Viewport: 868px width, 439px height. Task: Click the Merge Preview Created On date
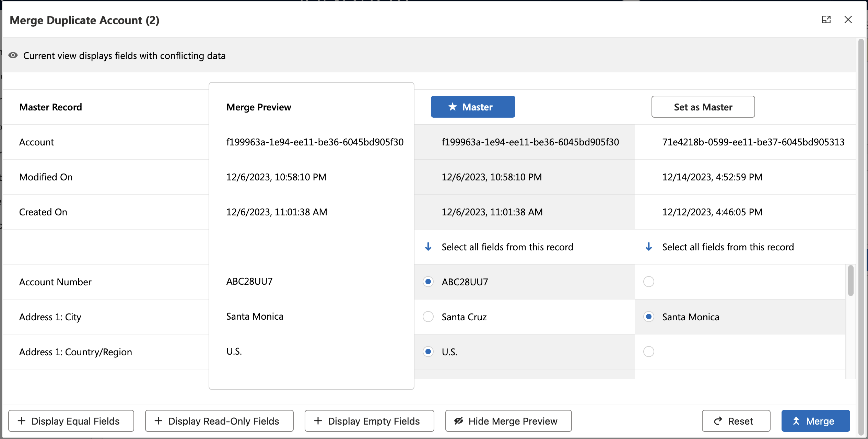click(x=277, y=212)
